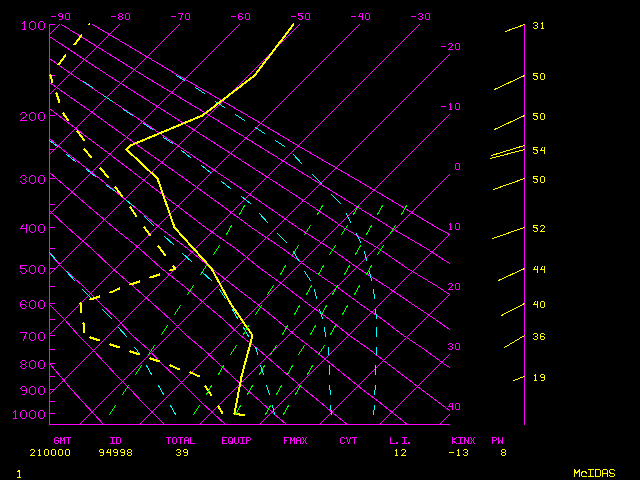Click the -90 temperature label at top
Screen dimensions: 640x480
61,17
